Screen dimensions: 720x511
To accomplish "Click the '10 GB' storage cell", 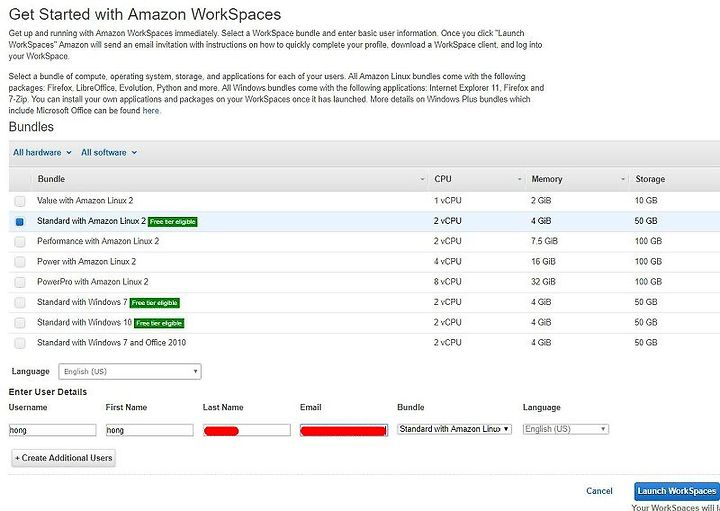I will pos(646,201).
